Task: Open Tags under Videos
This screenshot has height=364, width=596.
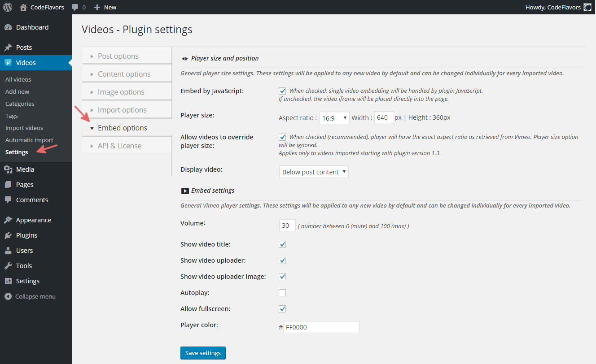Action: coord(12,116)
